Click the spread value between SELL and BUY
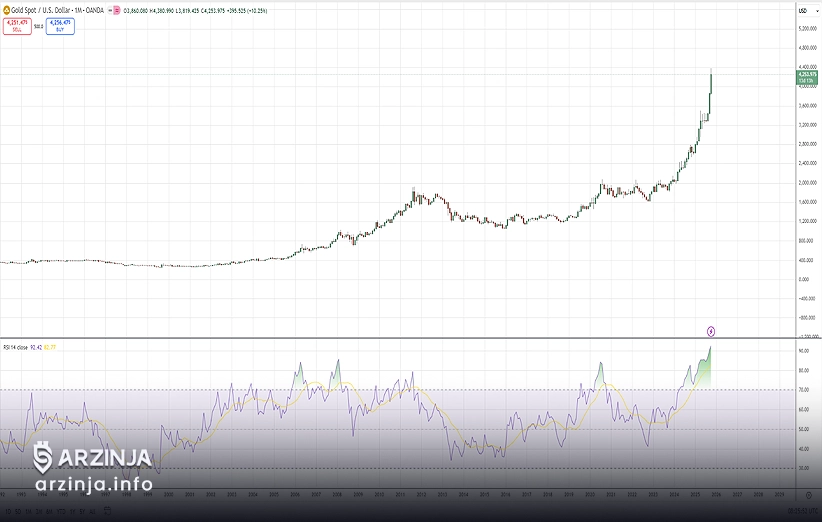 [38, 26]
